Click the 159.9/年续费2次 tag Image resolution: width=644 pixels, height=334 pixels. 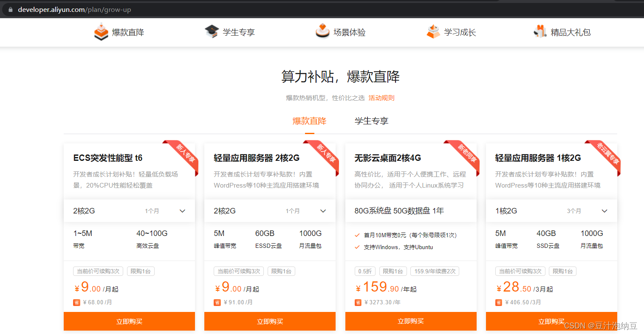pyautogui.click(x=435, y=271)
